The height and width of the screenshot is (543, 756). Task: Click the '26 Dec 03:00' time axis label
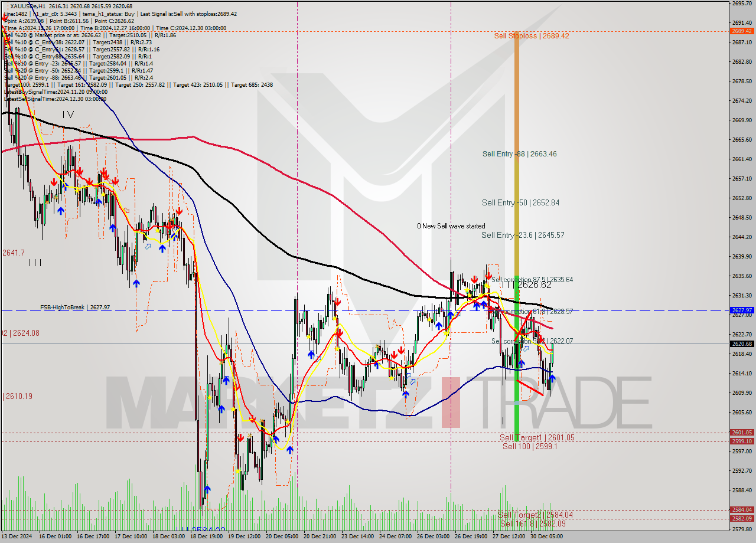(x=433, y=537)
